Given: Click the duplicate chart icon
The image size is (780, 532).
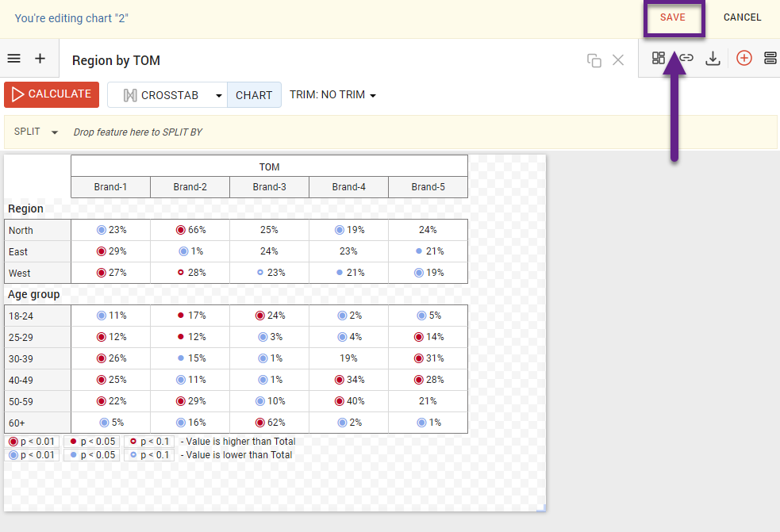Looking at the screenshot, I should pyautogui.click(x=594, y=60).
